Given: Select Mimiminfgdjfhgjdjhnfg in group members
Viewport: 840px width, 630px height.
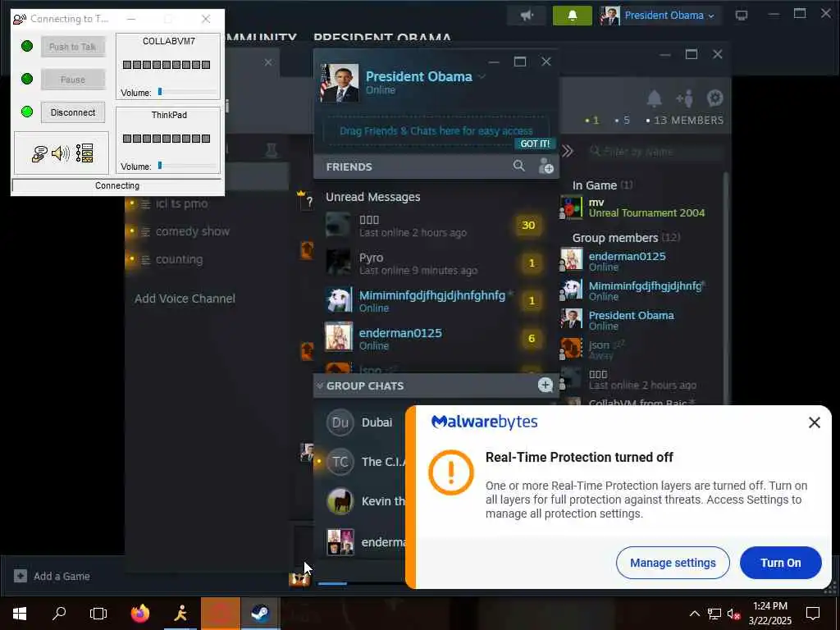Looking at the screenshot, I should pyautogui.click(x=640, y=290).
